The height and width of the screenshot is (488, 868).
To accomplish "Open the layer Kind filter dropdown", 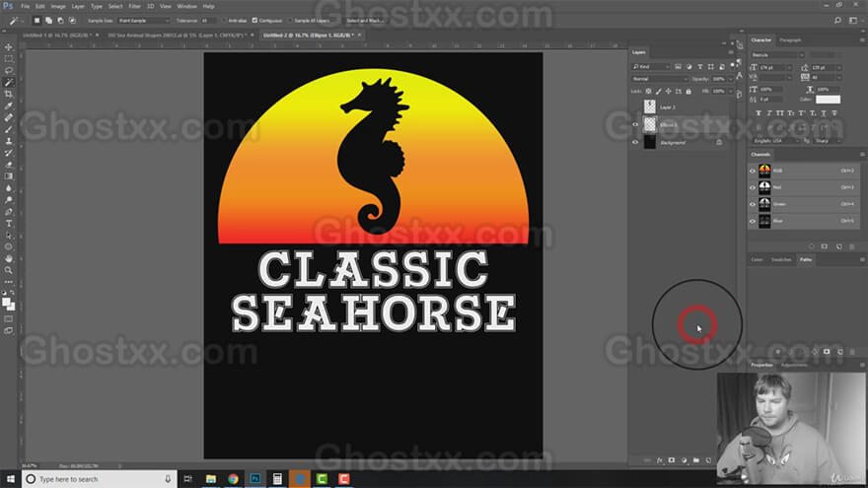I will point(651,67).
